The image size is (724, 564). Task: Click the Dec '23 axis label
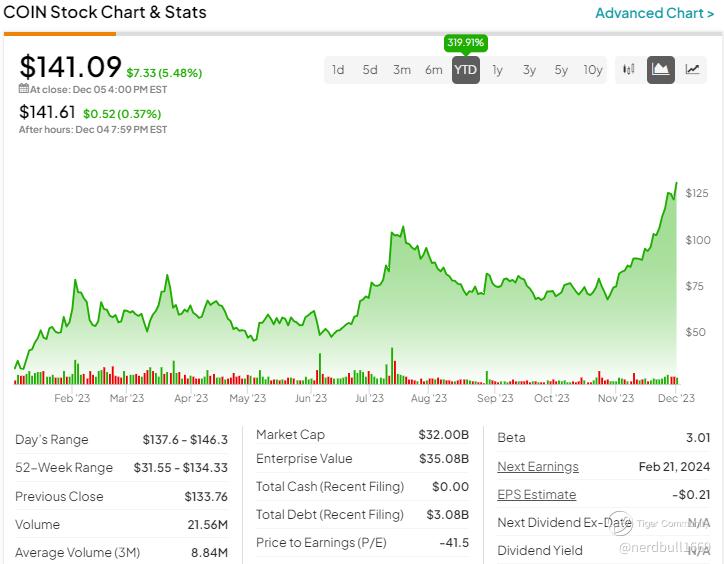(x=676, y=398)
